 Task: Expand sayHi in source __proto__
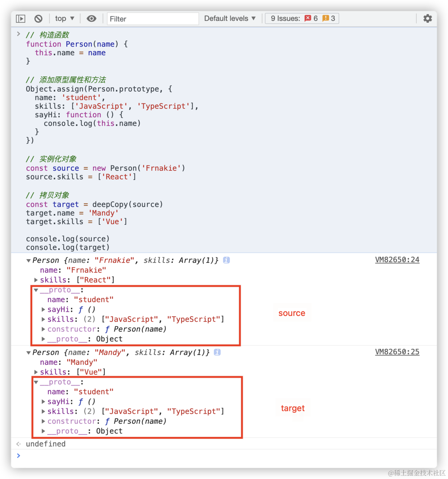pos(43,309)
